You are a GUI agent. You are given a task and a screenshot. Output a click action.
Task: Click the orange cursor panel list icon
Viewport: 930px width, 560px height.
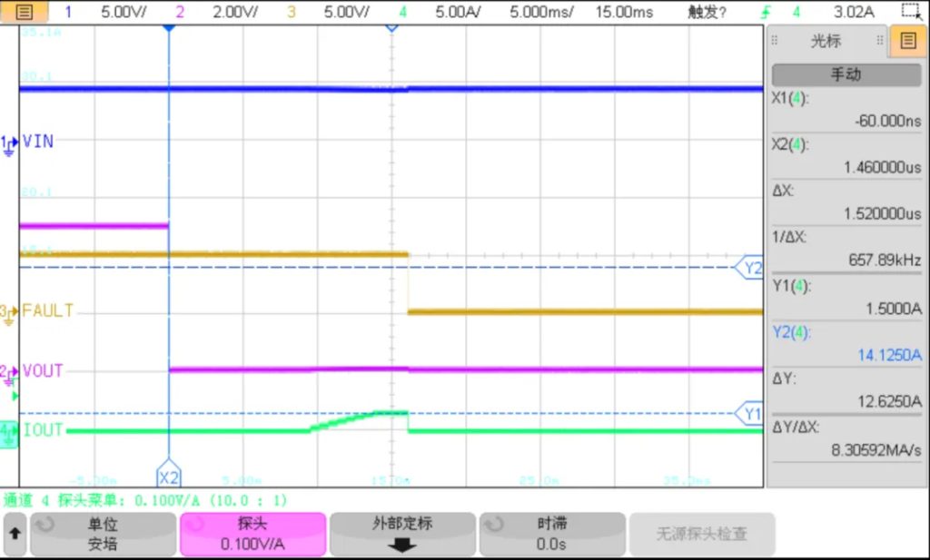pos(908,41)
